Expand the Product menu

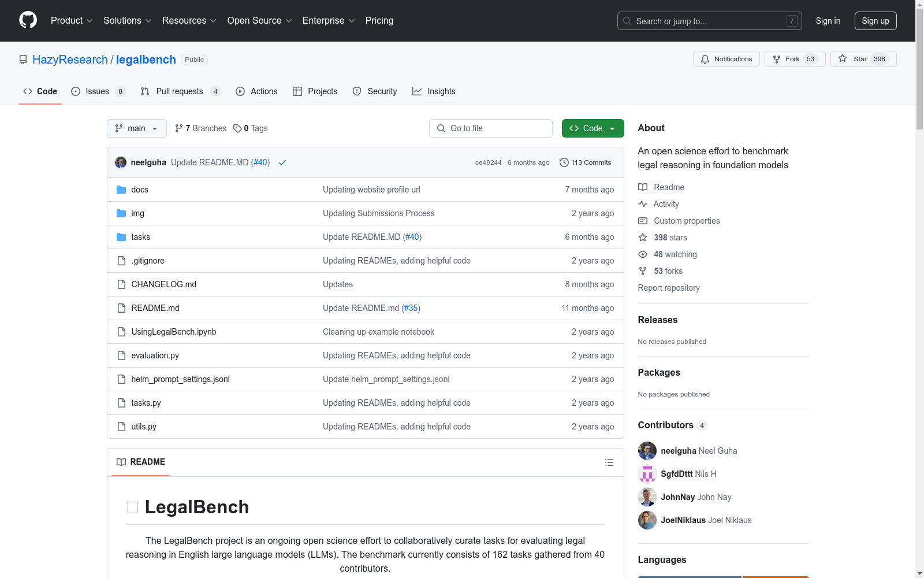72,20
